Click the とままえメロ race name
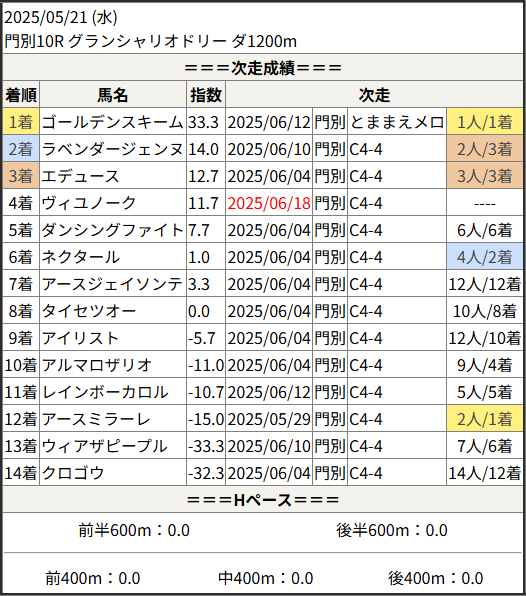The width and height of the screenshot is (526, 596). pyautogui.click(x=396, y=122)
